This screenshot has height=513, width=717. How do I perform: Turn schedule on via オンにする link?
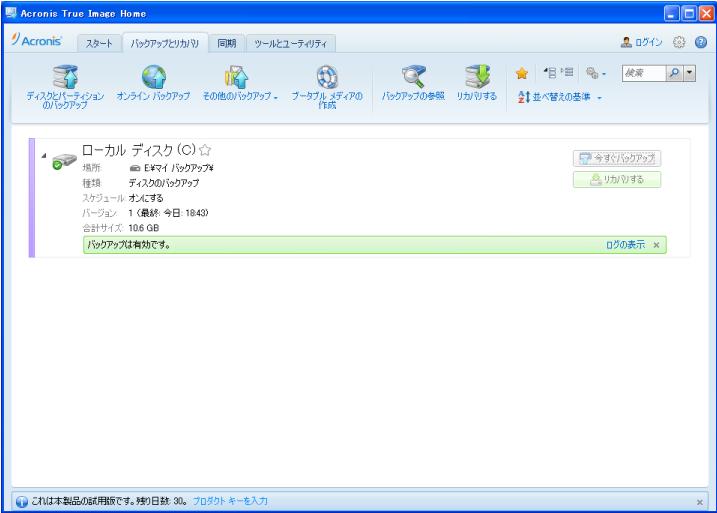[x=146, y=198]
